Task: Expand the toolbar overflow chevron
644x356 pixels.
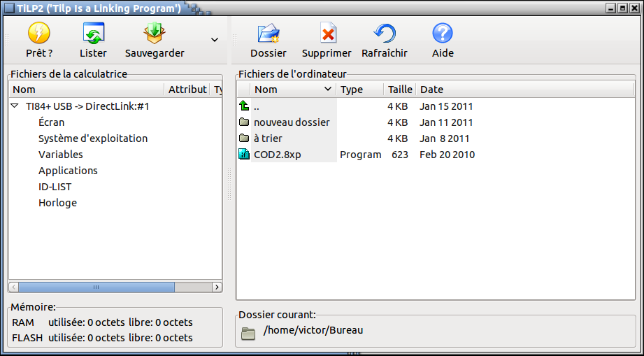Action: pos(215,40)
